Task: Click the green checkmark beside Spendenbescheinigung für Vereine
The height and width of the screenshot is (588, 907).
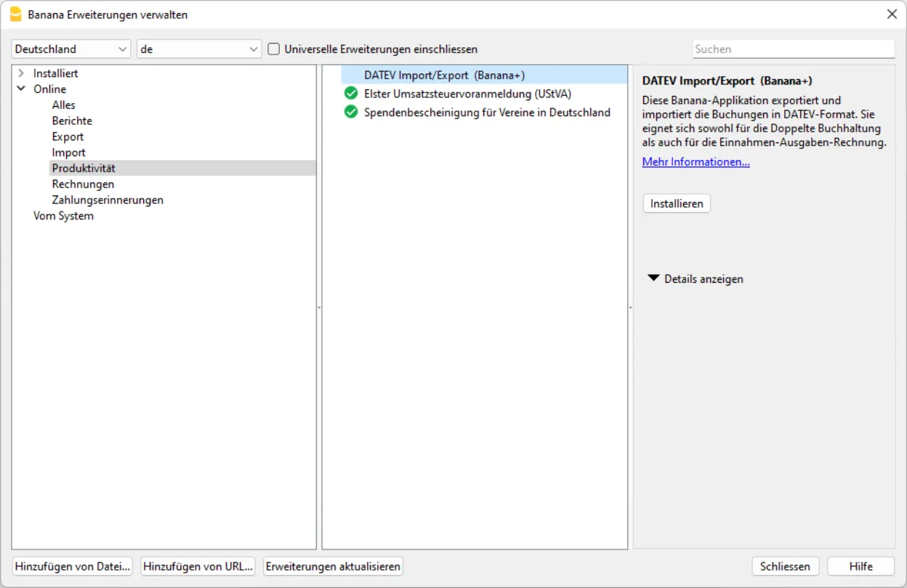Action: tap(351, 113)
